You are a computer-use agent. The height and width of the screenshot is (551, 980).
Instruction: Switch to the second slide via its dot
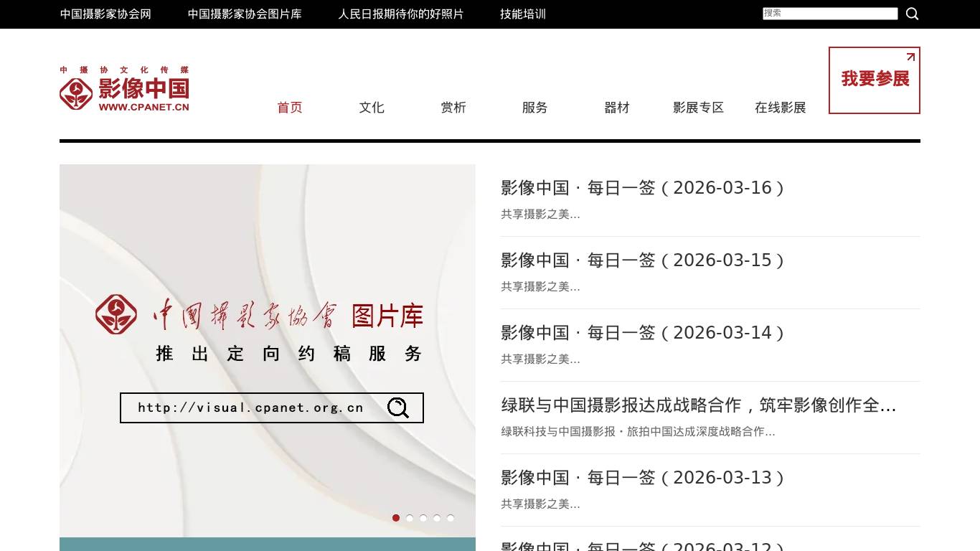[x=410, y=517]
